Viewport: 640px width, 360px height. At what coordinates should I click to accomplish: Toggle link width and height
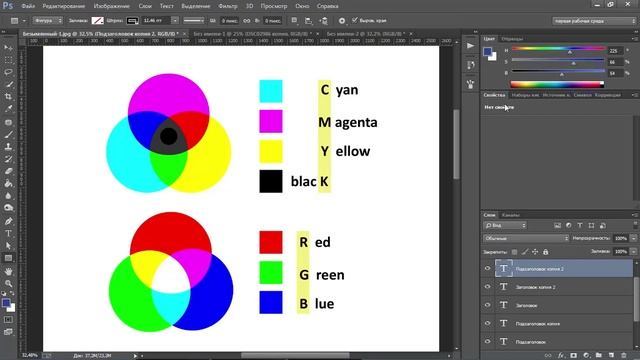[x=247, y=21]
